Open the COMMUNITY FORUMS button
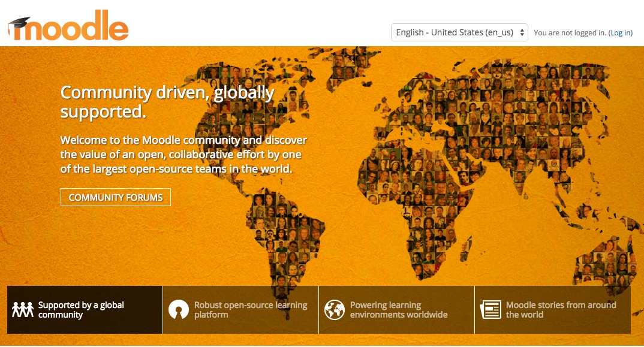The image size is (644, 347). click(x=115, y=197)
